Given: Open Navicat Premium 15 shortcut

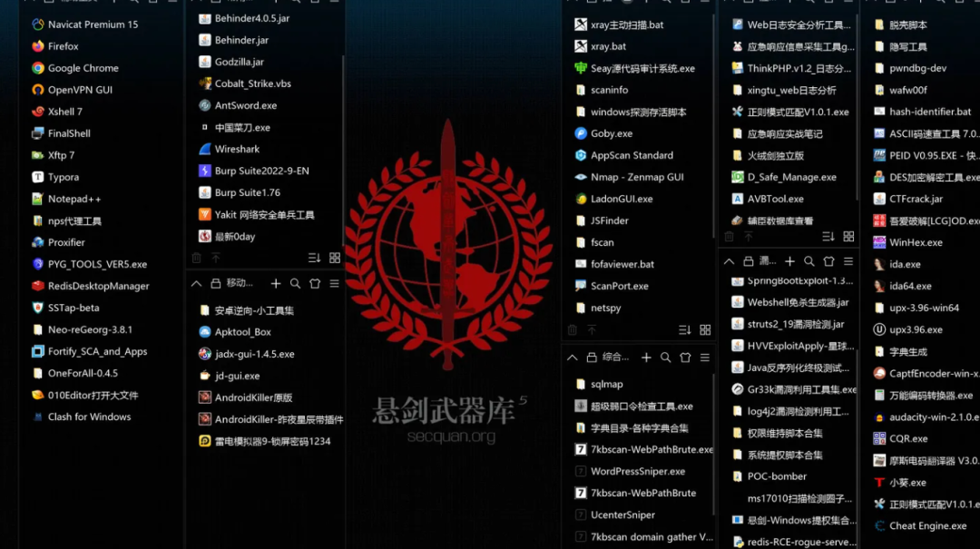Looking at the screenshot, I should [84, 25].
